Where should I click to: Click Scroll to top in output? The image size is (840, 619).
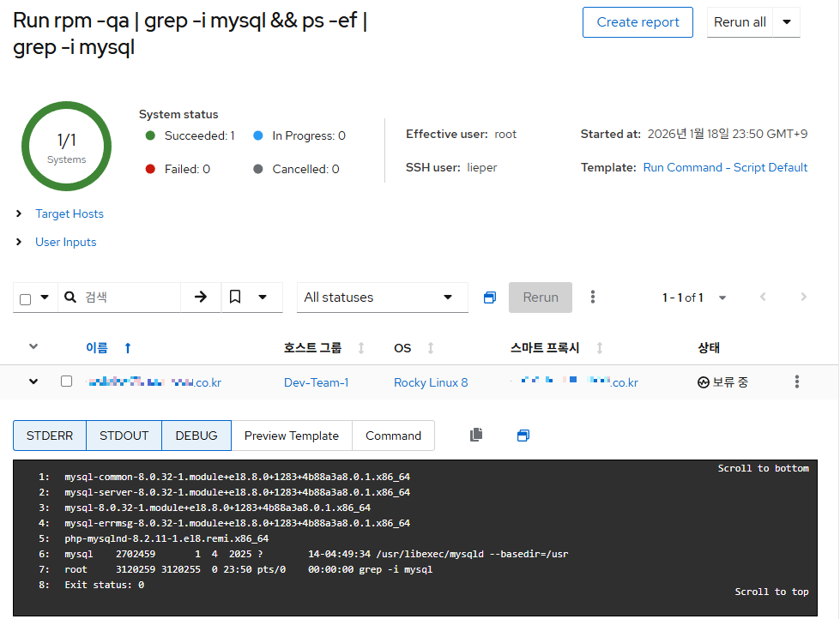771,592
